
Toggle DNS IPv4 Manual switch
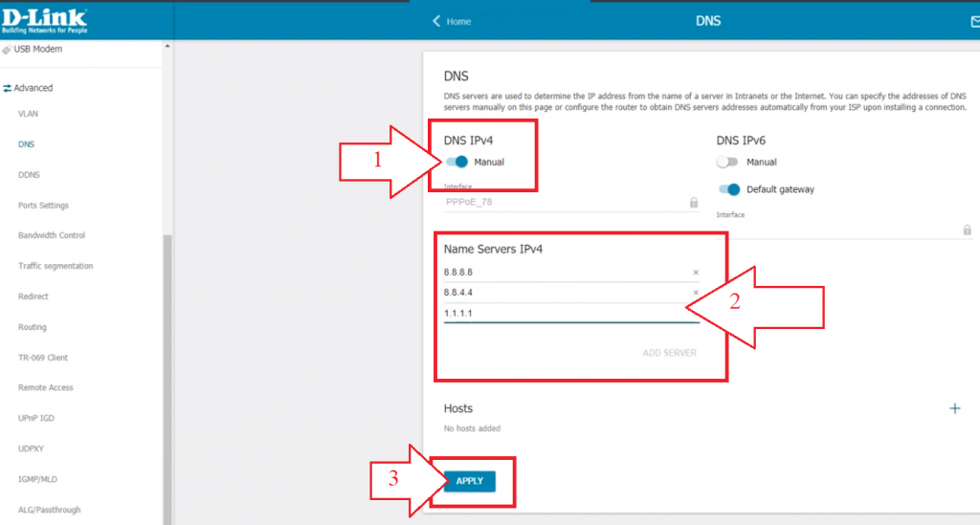point(457,162)
